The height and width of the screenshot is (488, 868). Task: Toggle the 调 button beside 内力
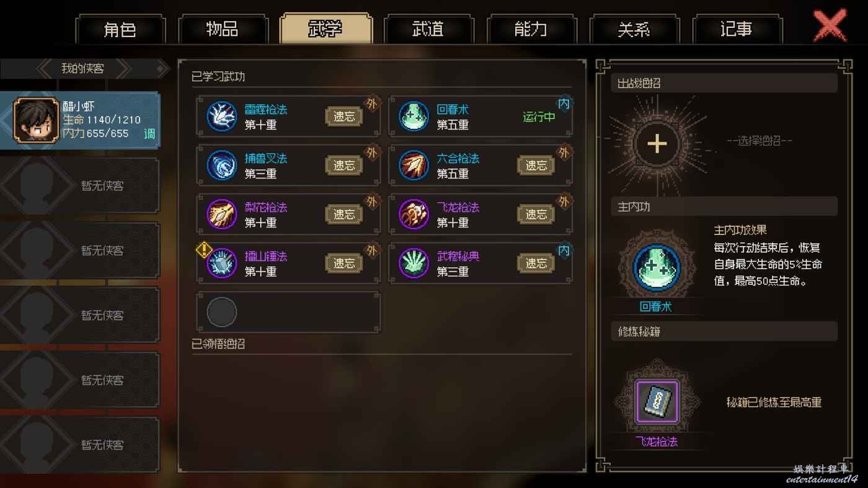(149, 133)
